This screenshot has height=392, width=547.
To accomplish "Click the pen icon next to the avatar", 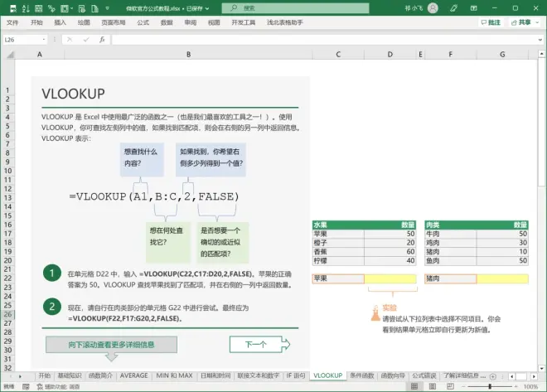I will point(453,8).
